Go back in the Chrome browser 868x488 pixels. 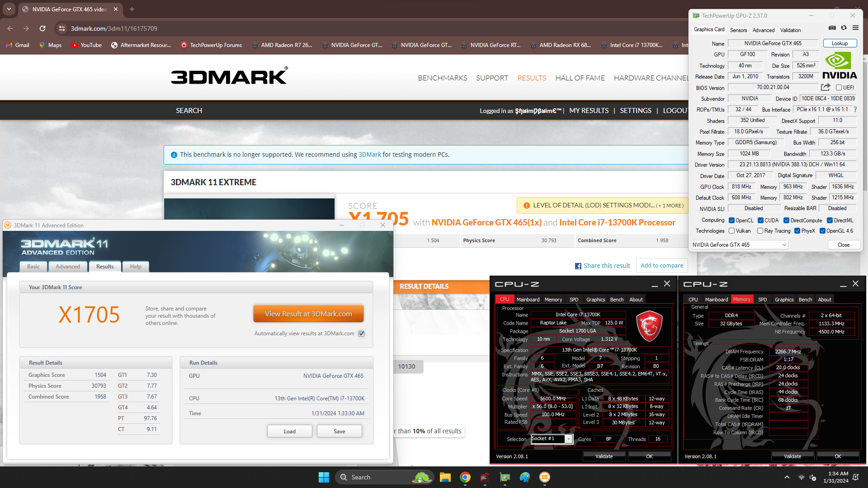(10, 28)
